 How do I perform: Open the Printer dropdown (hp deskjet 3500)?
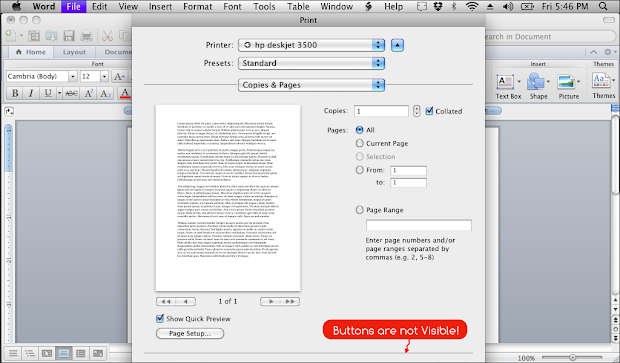pyautogui.click(x=311, y=45)
